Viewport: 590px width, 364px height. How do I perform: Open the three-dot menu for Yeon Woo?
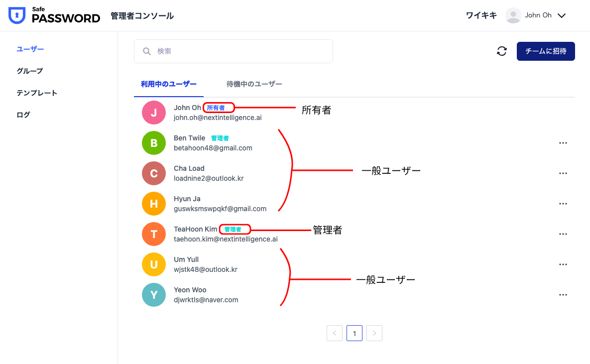(563, 295)
